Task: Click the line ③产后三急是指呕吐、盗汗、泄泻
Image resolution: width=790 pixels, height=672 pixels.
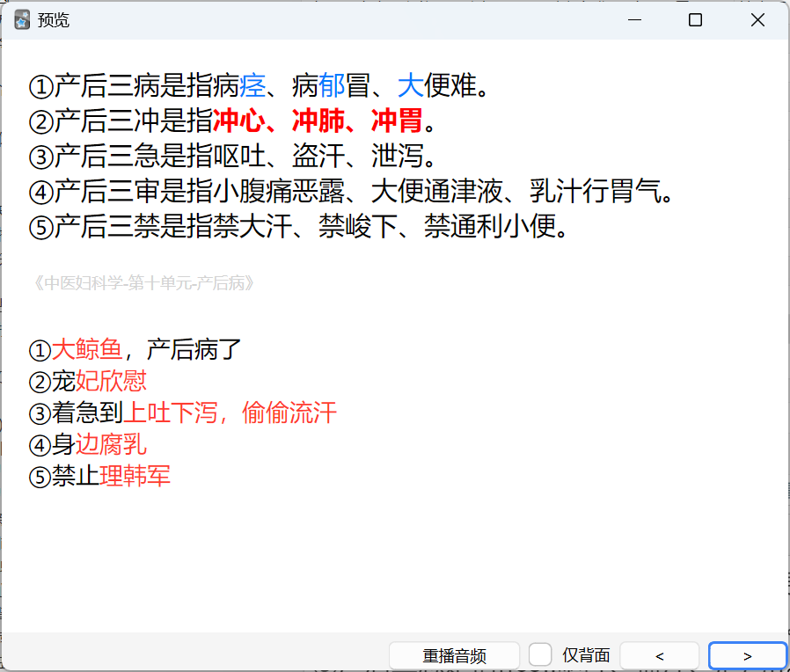Action: [x=232, y=156]
